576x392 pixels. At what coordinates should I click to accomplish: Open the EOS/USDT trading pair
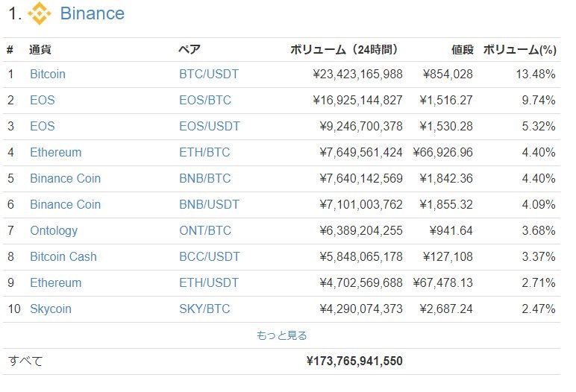point(209,127)
